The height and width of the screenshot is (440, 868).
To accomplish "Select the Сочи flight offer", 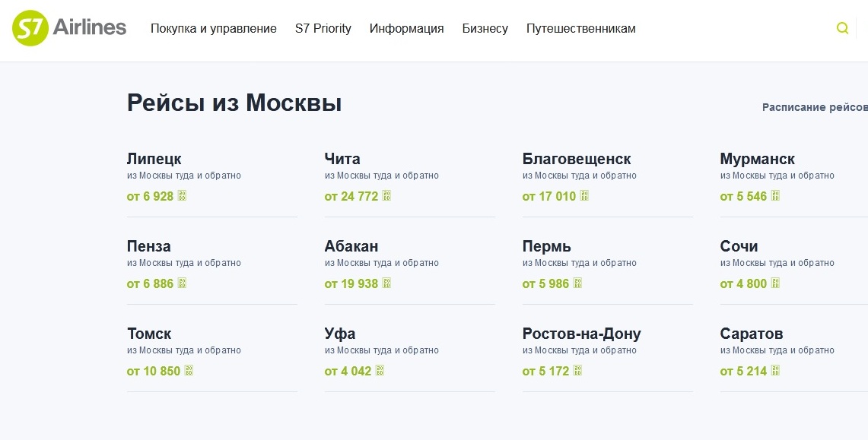I will tap(739, 247).
